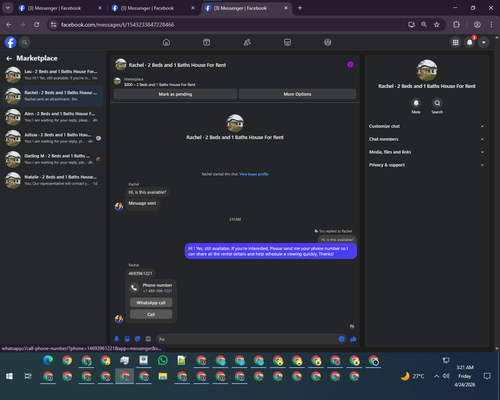Viewport: 500px width, 400px height.
Task: Expand the Customize chat section
Action: pyautogui.click(x=426, y=126)
